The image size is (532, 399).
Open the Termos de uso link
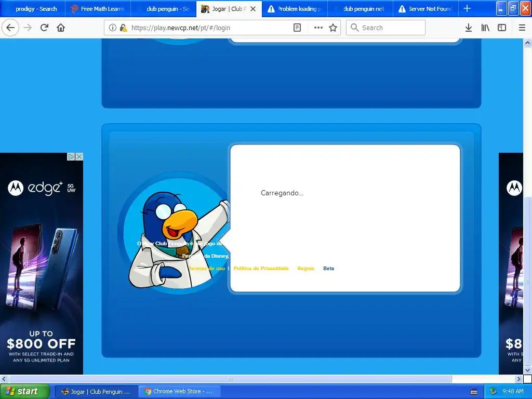pos(207,269)
